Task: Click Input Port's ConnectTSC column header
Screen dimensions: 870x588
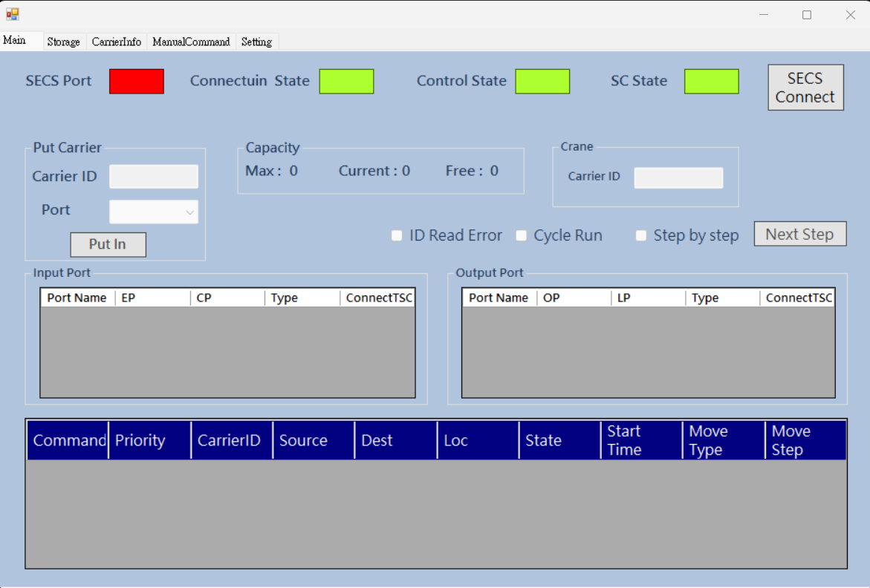Action: coord(378,298)
